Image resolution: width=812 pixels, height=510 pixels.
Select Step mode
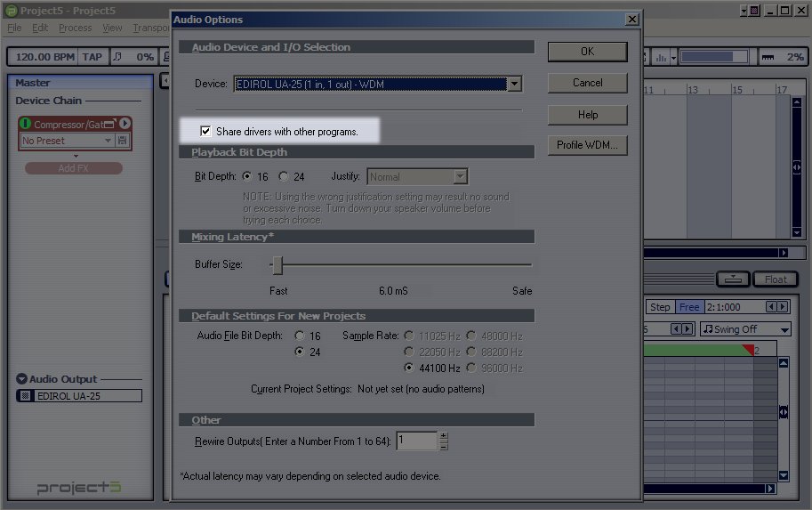[x=660, y=307]
